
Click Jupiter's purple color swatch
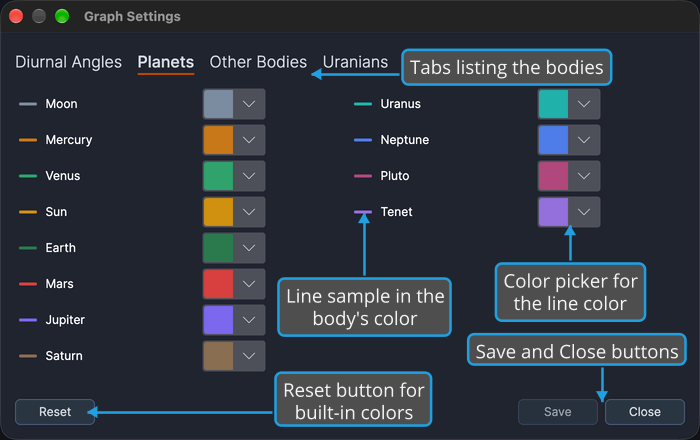point(218,320)
